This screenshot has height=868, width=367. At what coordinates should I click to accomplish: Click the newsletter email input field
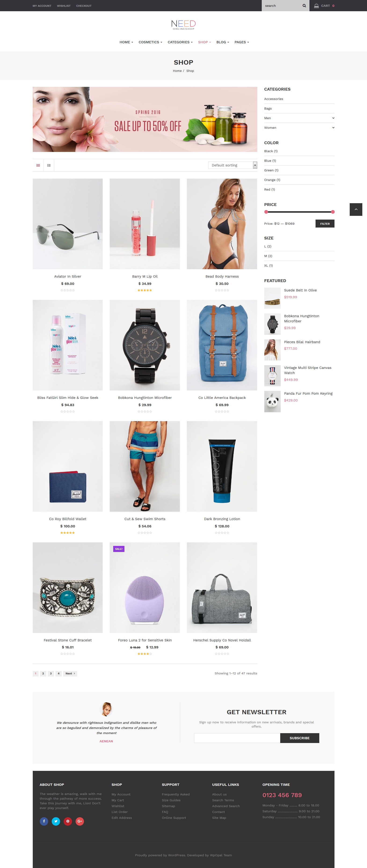(237, 738)
